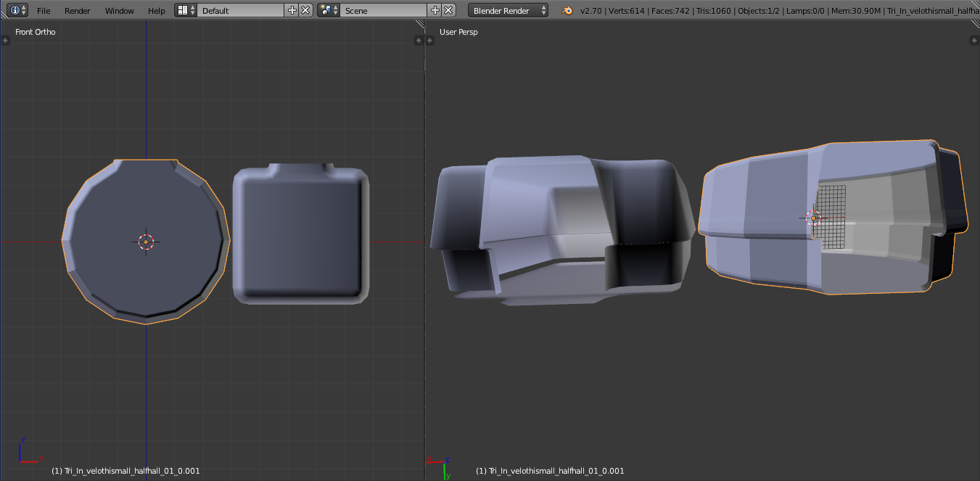This screenshot has height=481, width=980.
Task: Click the Scene name field
Action: point(384,10)
